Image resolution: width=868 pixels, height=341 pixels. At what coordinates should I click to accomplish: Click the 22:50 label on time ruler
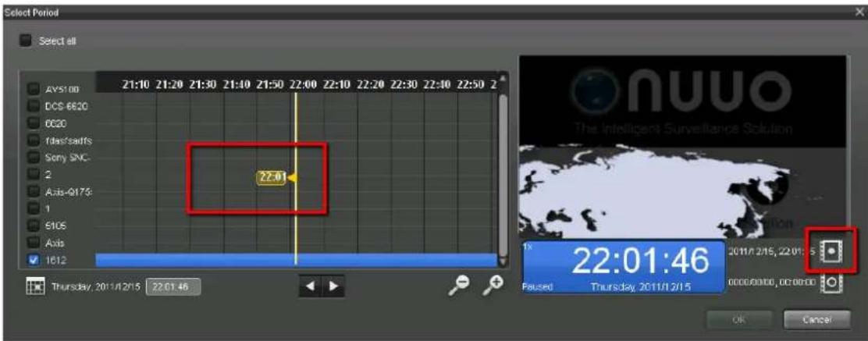tap(471, 84)
